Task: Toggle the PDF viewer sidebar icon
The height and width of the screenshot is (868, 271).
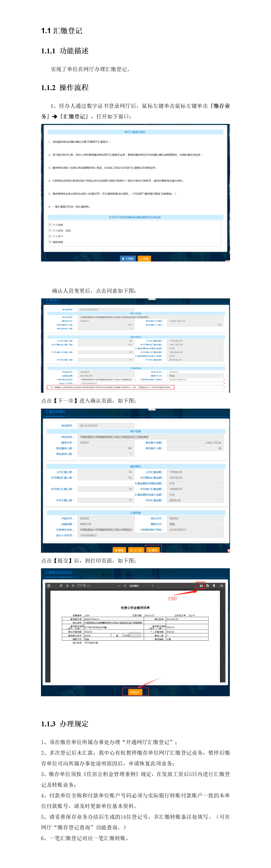Action: click(49, 586)
